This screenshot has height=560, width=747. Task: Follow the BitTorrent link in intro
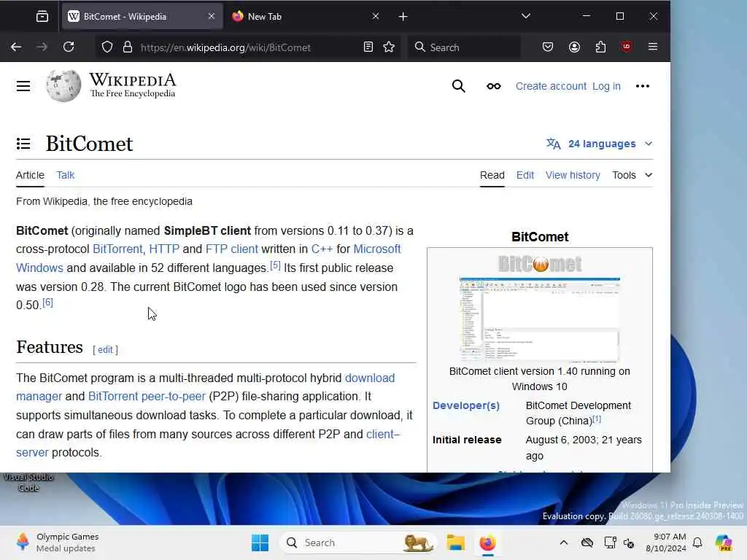click(117, 249)
